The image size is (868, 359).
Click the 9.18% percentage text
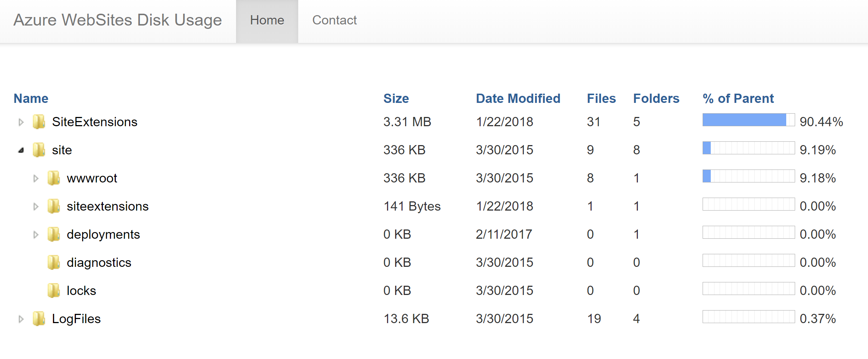tap(818, 178)
